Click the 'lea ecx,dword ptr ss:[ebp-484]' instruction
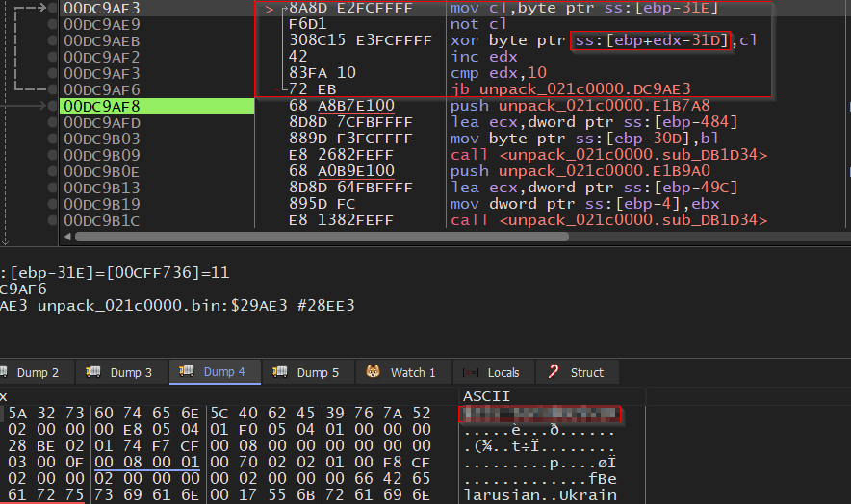851x504 pixels. [594, 122]
